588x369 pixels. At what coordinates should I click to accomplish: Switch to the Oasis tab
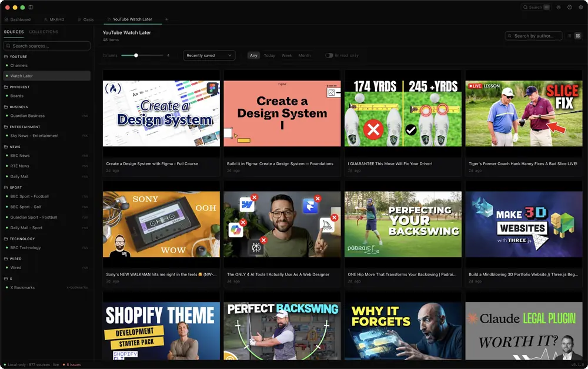86,19
